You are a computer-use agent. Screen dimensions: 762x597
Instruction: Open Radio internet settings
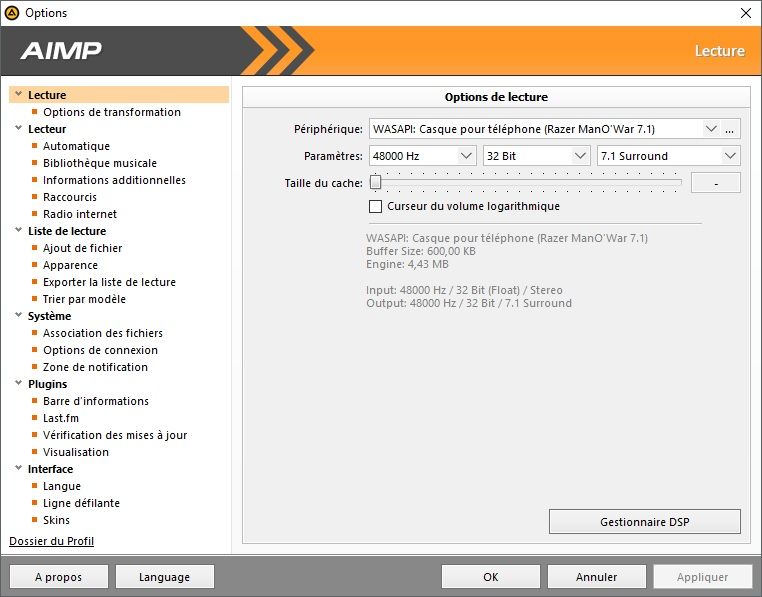80,214
